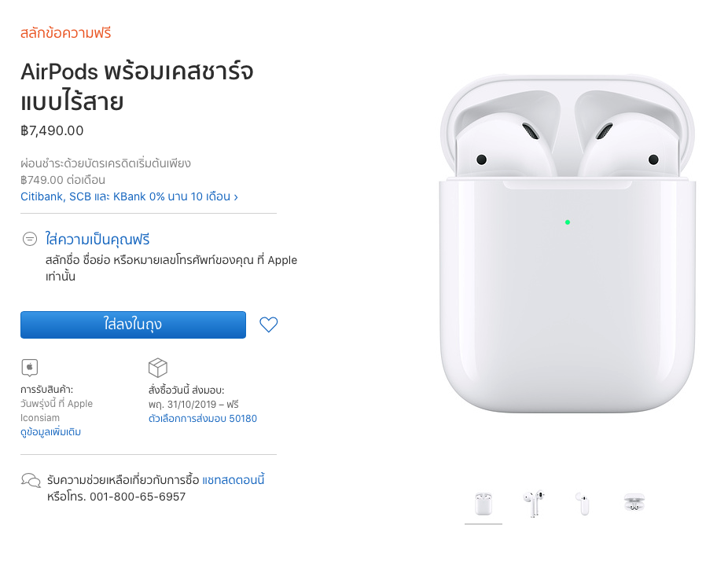The height and width of the screenshot is (561, 728).
Task: Click the green LED on charging case
Action: (x=568, y=222)
